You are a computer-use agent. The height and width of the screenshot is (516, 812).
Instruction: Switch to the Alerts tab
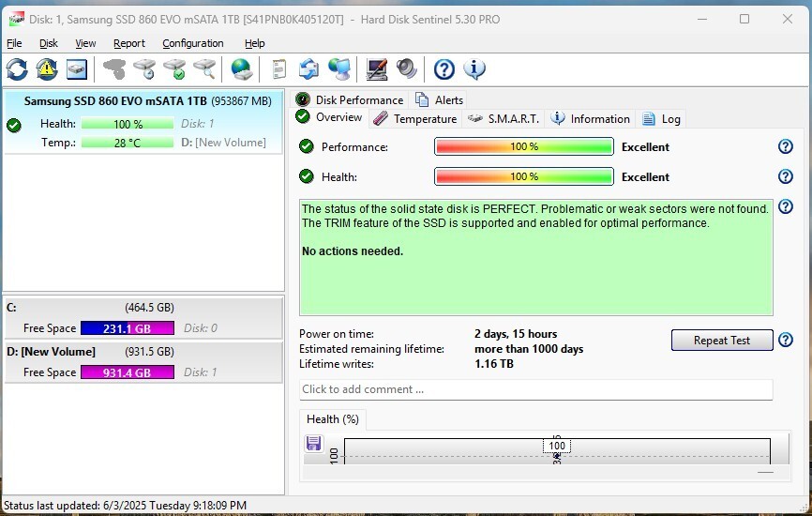pyautogui.click(x=439, y=100)
